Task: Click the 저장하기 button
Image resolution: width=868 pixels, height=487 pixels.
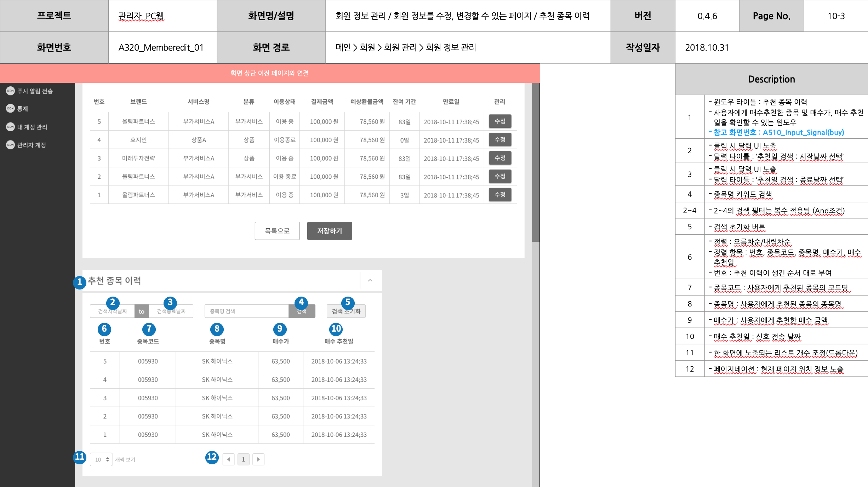Action: tap(329, 231)
